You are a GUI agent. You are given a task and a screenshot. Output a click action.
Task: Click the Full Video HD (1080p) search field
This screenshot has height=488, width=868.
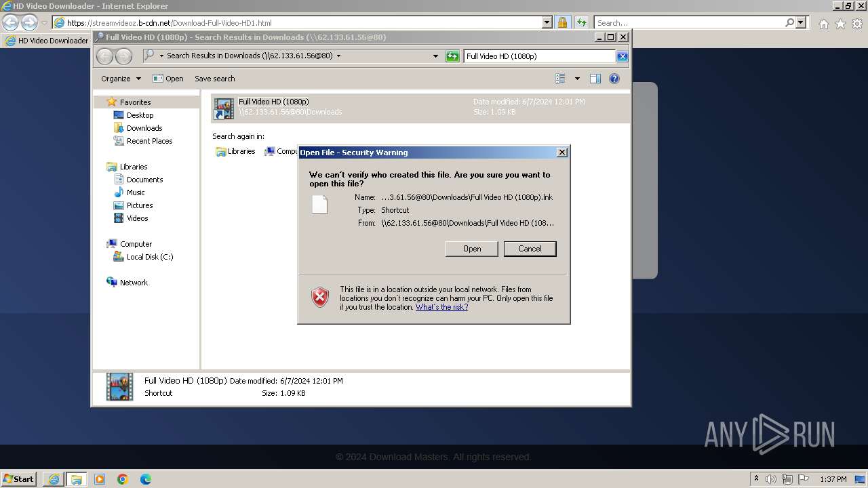point(539,56)
